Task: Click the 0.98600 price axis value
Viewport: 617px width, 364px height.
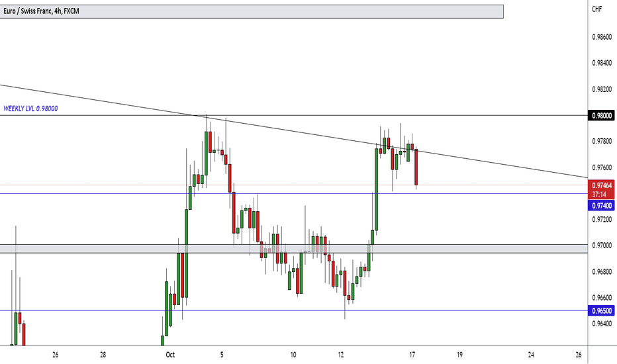Action: tap(602, 37)
